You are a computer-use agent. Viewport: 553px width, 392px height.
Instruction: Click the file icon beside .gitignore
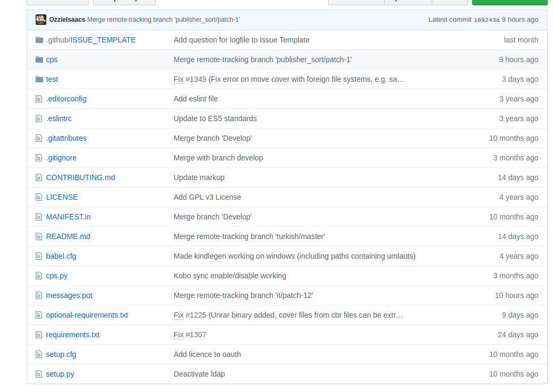coord(39,158)
